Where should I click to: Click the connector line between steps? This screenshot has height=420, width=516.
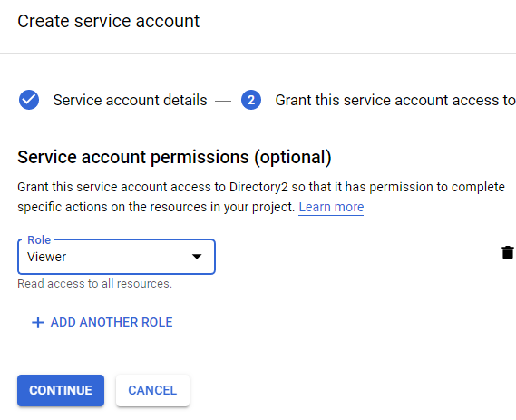[x=223, y=102]
